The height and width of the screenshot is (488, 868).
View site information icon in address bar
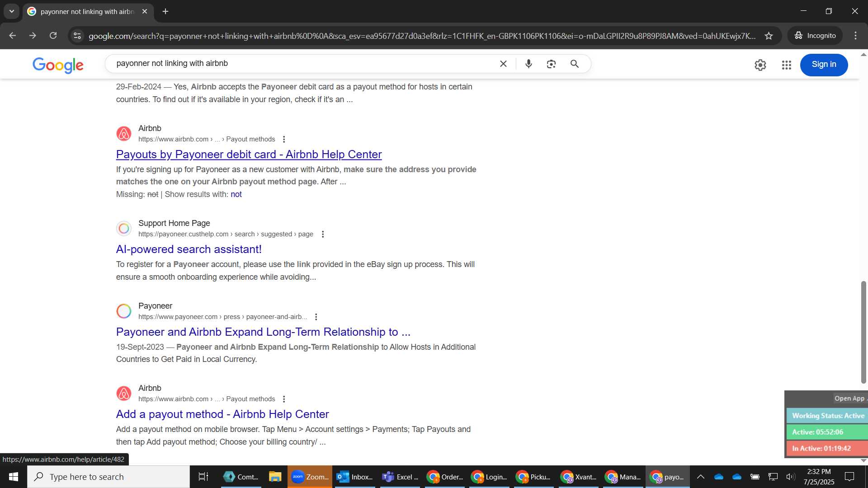(x=77, y=36)
